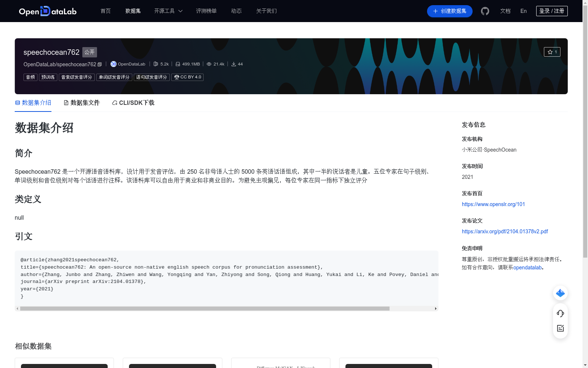The image size is (588, 368).
Task: Click the chevron next to 开源工具
Action: pos(180,11)
